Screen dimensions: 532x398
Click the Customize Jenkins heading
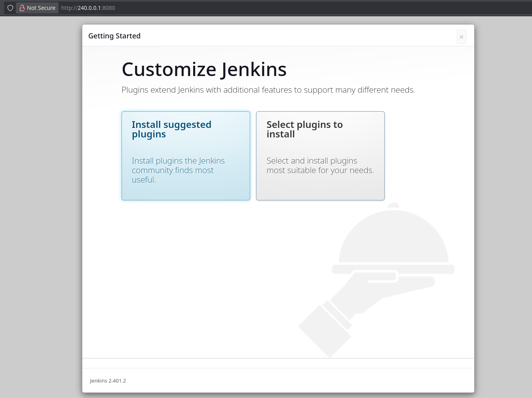pyautogui.click(x=204, y=69)
